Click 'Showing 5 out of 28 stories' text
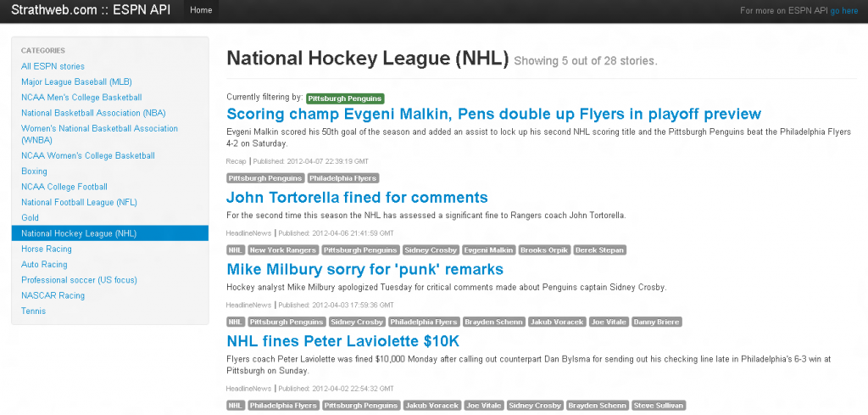Screen dimensions: 868x415 pyautogui.click(x=586, y=61)
